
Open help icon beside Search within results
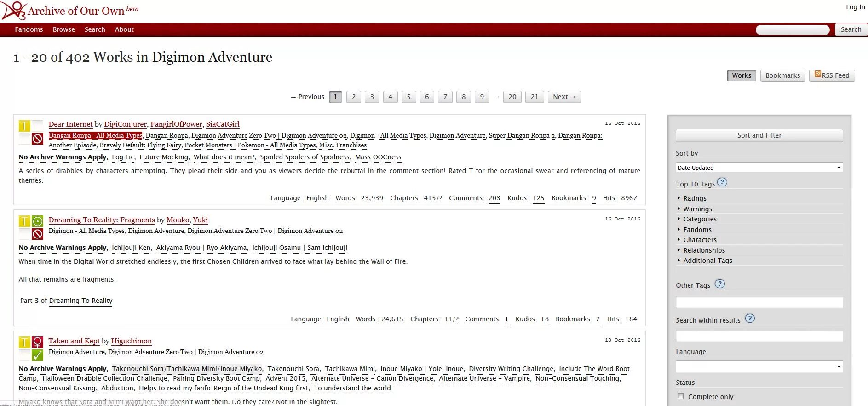click(750, 319)
